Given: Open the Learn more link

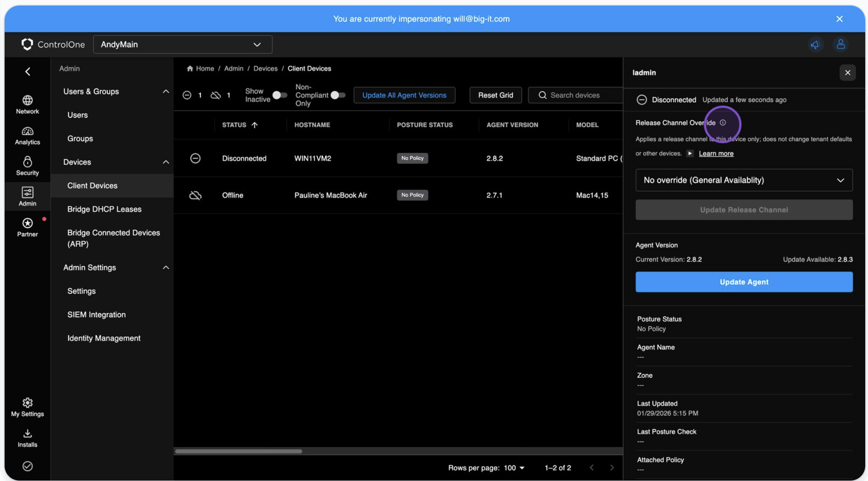Looking at the screenshot, I should coord(716,153).
